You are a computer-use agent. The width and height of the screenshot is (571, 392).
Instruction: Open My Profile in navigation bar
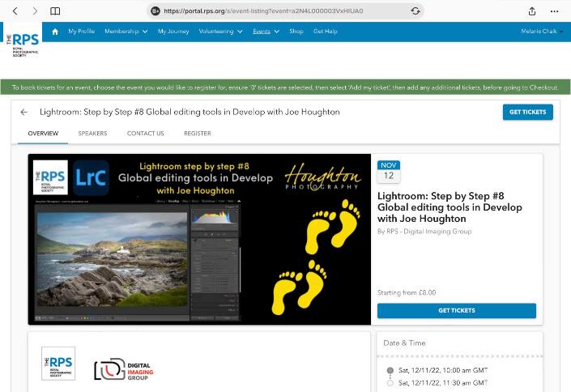pyautogui.click(x=81, y=32)
